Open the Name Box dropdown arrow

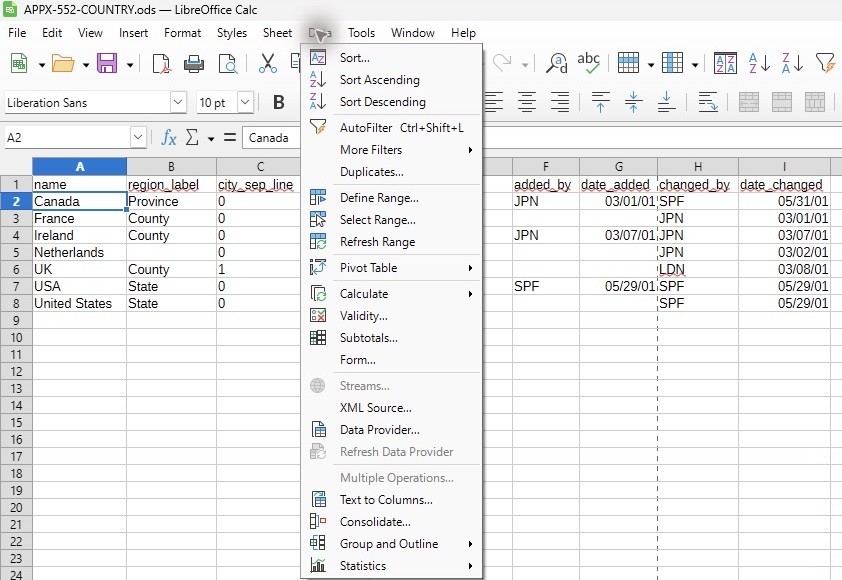coord(138,138)
